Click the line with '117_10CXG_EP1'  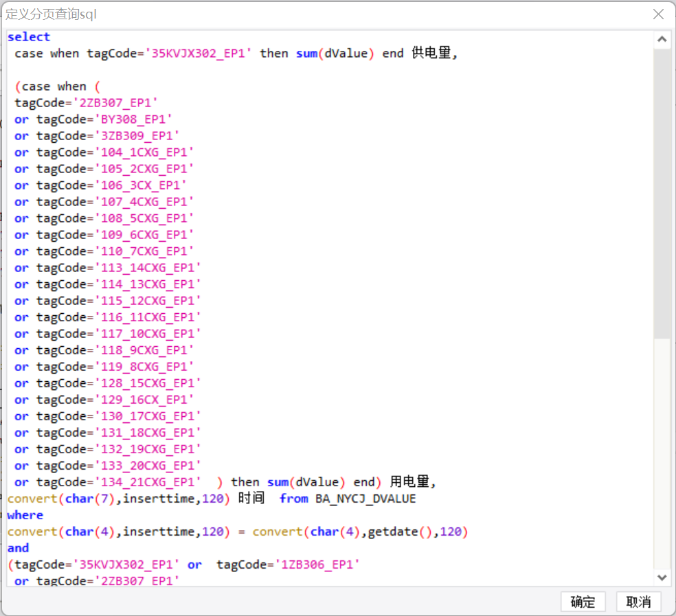(108, 334)
